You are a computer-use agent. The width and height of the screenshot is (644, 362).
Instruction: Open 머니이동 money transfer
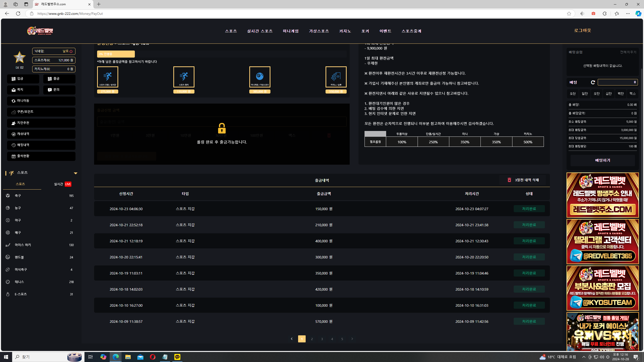41,101
